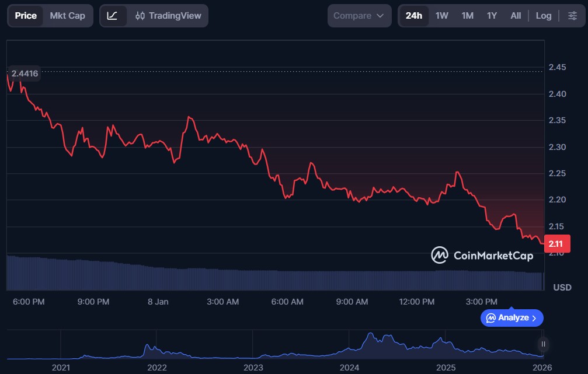The image size is (588, 374).
Task: Open chart settings sliders icon
Action: point(572,16)
